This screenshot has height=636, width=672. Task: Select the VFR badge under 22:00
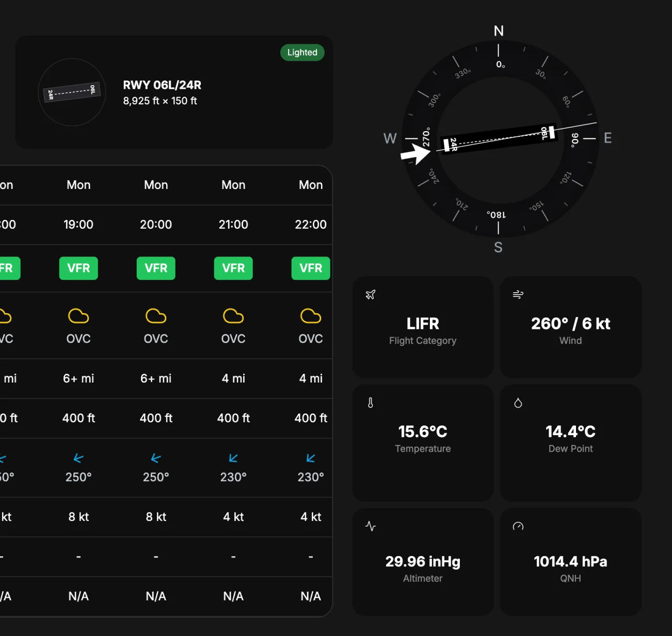311,268
